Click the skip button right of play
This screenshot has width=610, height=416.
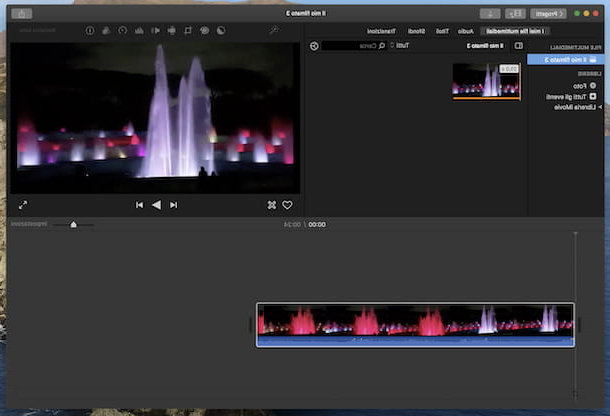point(174,205)
